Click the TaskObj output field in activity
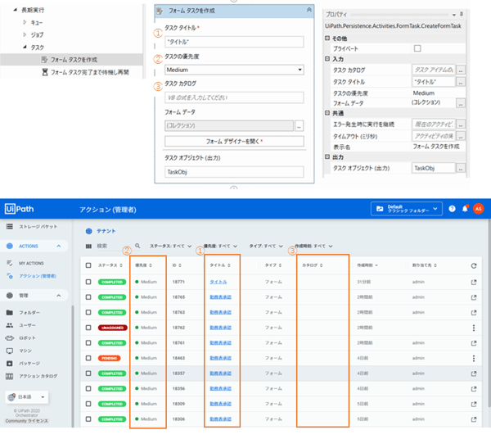The height and width of the screenshot is (448, 491). coord(234,172)
